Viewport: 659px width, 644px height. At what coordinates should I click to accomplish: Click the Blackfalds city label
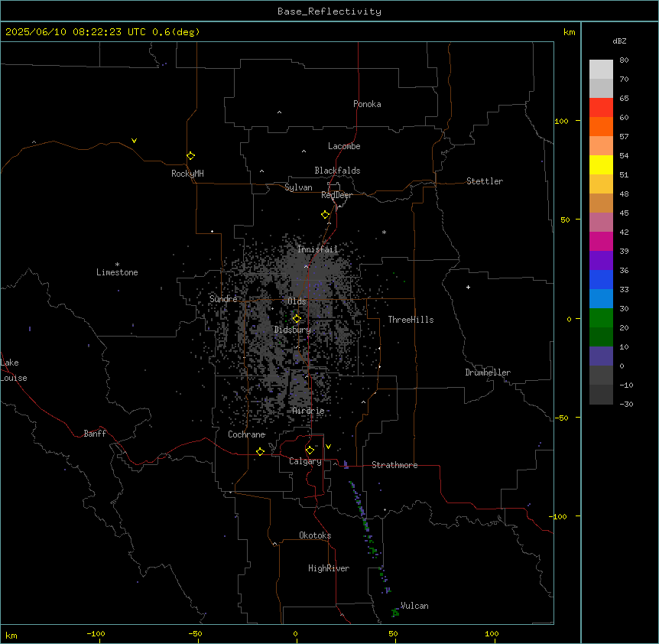pos(337,171)
